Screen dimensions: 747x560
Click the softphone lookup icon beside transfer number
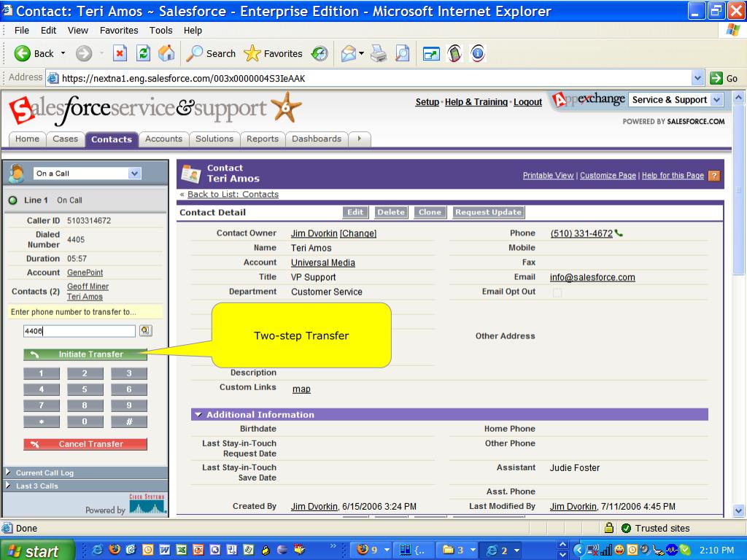tap(145, 330)
